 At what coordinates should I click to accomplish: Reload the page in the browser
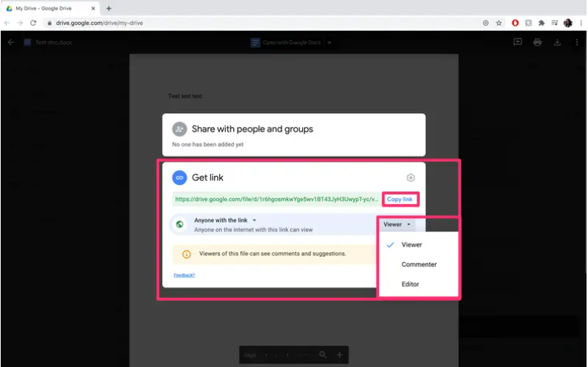point(34,23)
